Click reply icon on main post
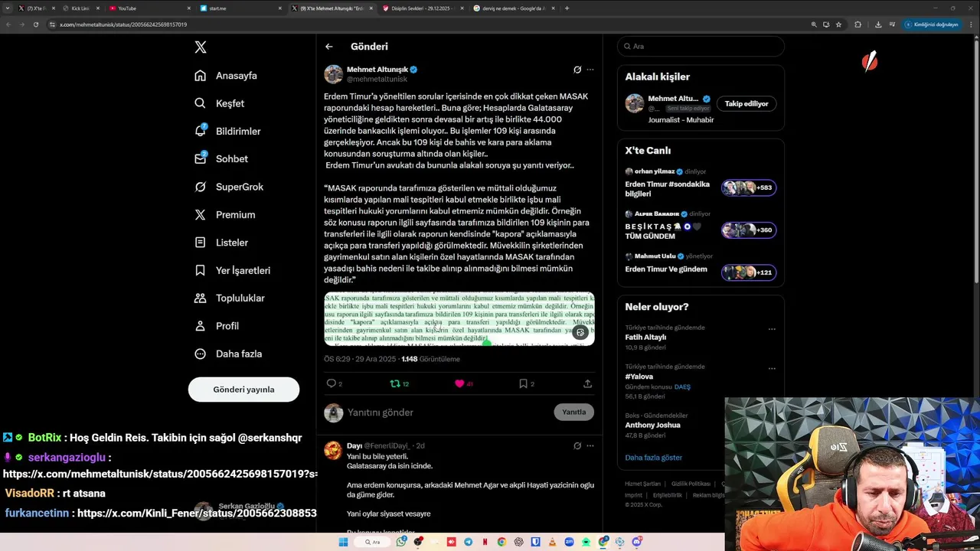Viewport: 980px width, 551px height. (332, 383)
